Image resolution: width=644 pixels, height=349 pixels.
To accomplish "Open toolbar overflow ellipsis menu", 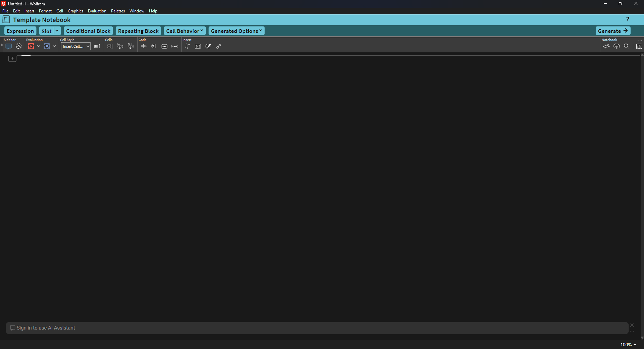I will pos(640,40).
